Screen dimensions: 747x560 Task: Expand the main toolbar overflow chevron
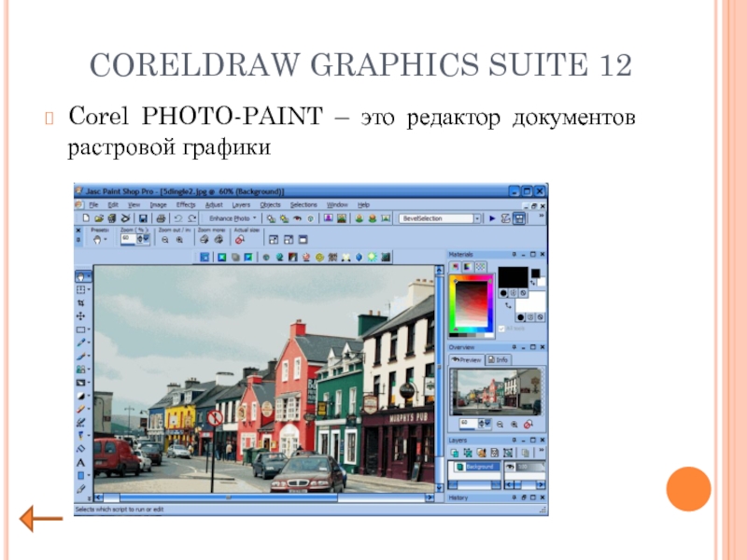point(542,216)
